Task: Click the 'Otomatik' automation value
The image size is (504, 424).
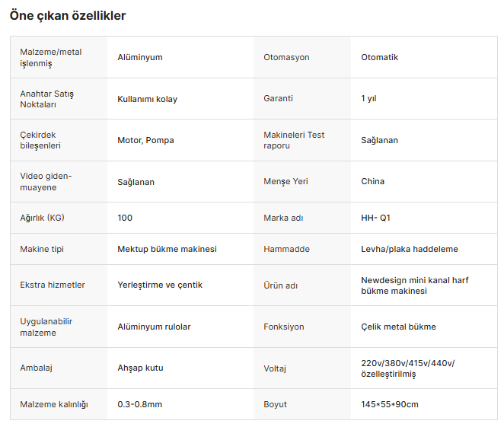Action: (x=379, y=57)
